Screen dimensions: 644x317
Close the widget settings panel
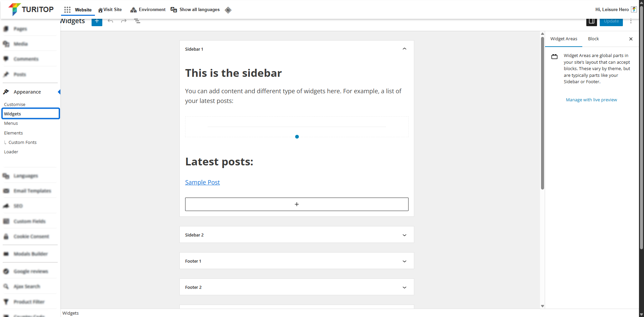[631, 39]
